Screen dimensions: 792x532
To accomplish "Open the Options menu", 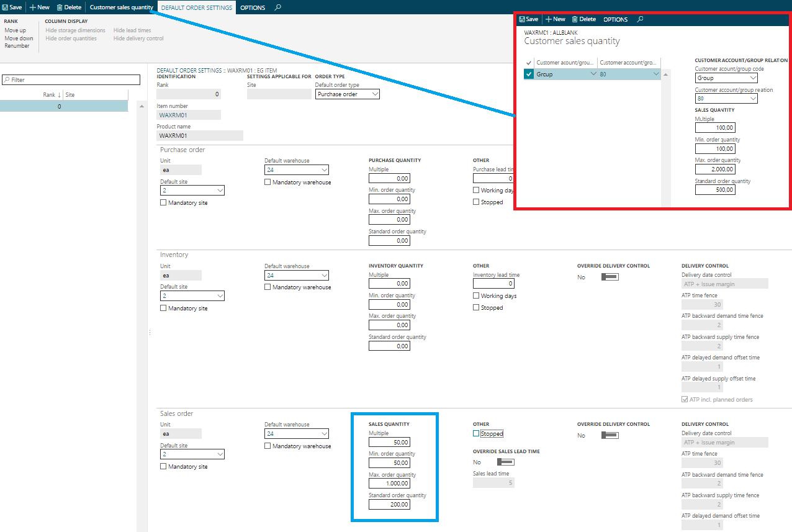I will coord(253,7).
